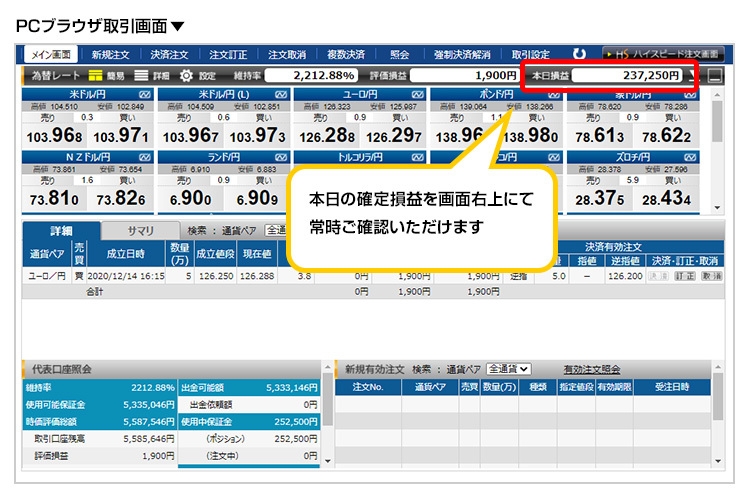749x500 pixels.
Task: Open the 取引設定 menu tab
Action: (x=530, y=54)
